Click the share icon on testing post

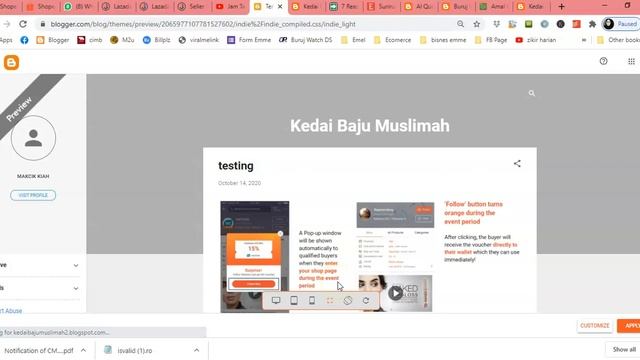pyautogui.click(x=517, y=164)
